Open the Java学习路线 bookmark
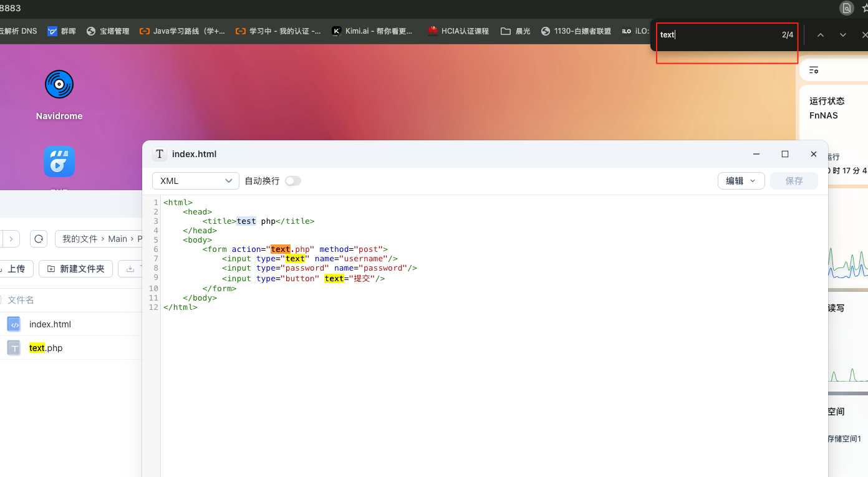The width and height of the screenshot is (868, 477). (x=182, y=31)
